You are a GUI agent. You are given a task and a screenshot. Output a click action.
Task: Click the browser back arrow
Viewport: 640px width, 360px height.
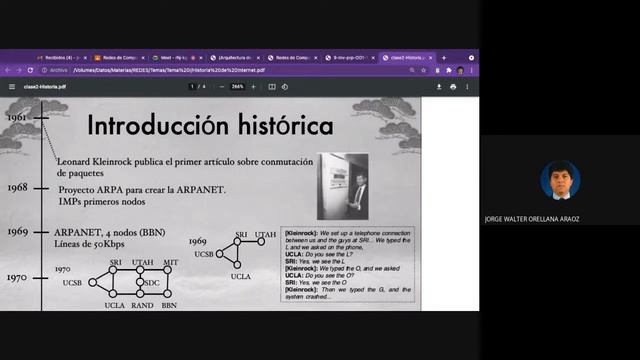point(7,70)
